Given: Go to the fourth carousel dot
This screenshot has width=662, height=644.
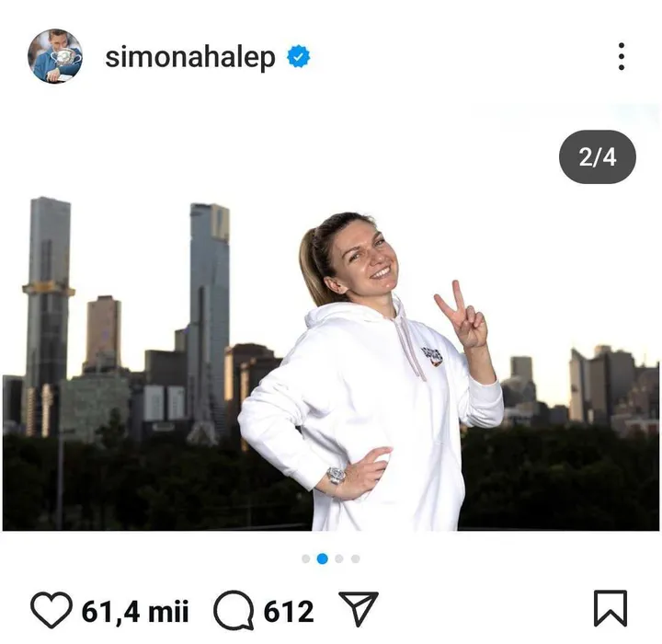Looking at the screenshot, I should (356, 559).
